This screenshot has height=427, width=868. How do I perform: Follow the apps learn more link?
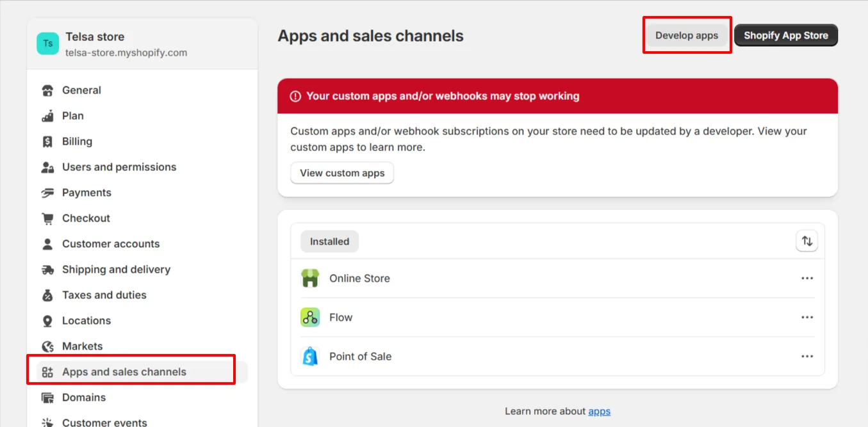tap(599, 411)
